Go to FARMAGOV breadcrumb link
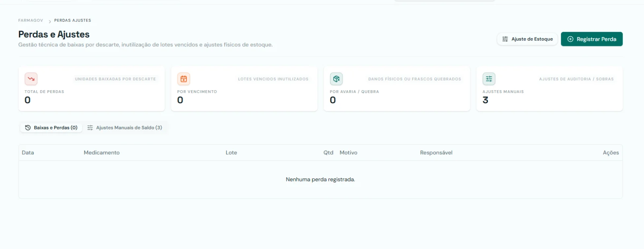This screenshot has height=249, width=644. click(x=31, y=21)
